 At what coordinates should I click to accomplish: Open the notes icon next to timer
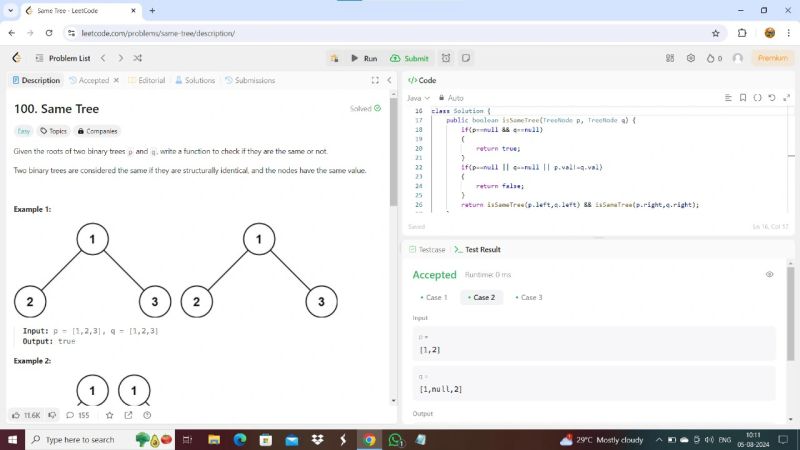466,58
